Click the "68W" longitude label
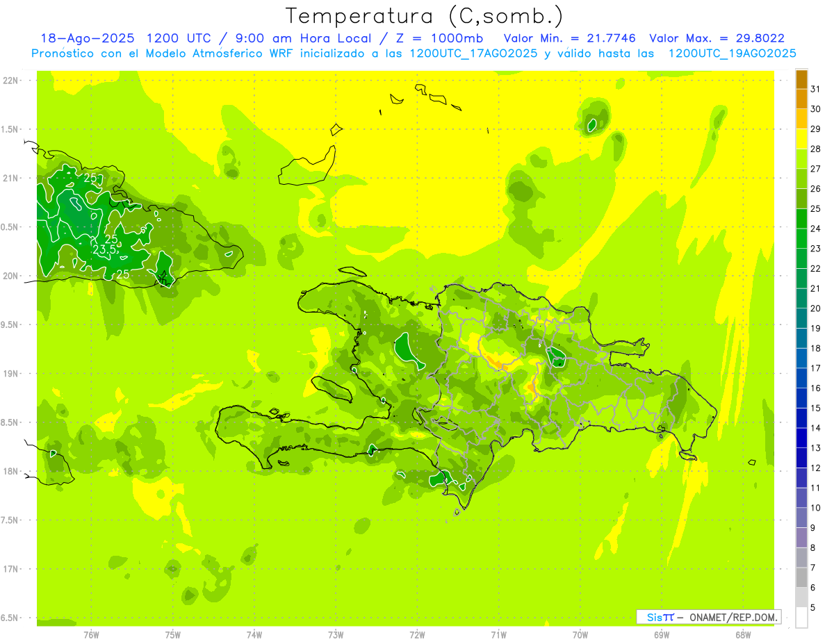The image size is (834, 644). click(x=743, y=634)
